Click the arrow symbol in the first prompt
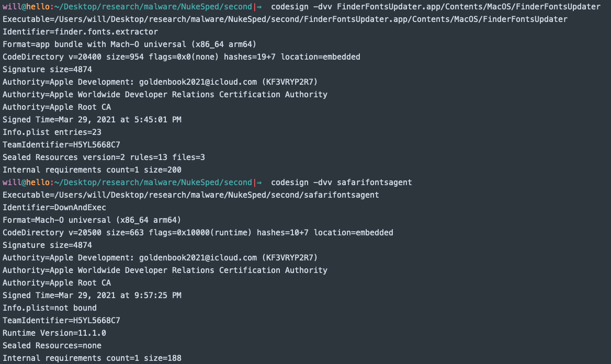Screen dimensions: 611x364 point(259,7)
